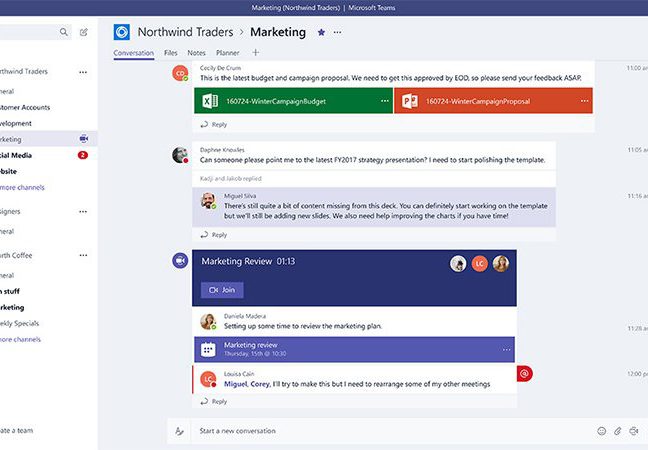
Task: Open the Social Media channel
Action: [16, 155]
